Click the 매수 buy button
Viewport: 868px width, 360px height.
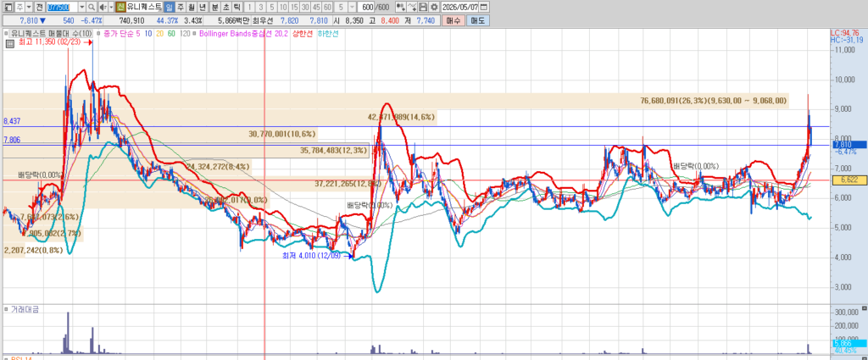pos(453,21)
